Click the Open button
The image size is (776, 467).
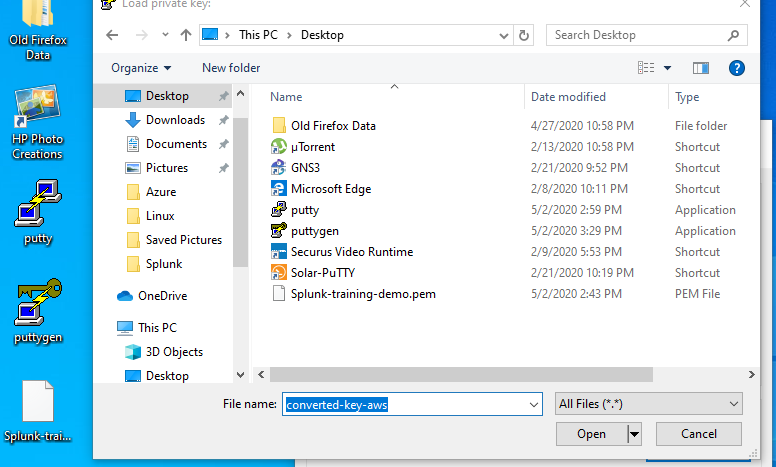tap(591, 434)
